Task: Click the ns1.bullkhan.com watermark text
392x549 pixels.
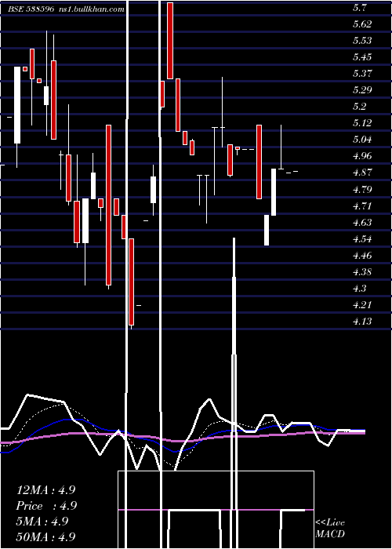Action: click(x=90, y=9)
